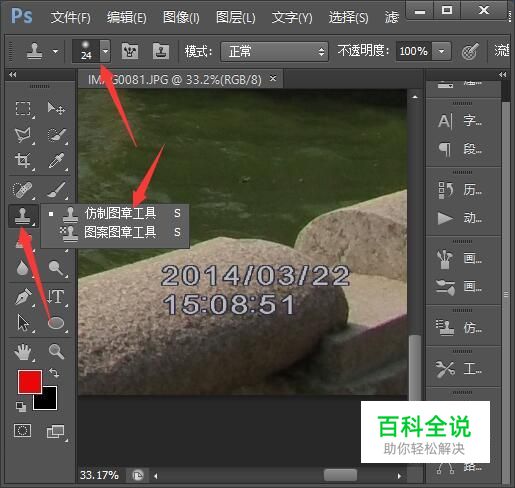Image resolution: width=515 pixels, height=488 pixels.
Task: Open the Brush (画) panel with brush cup icon
Action: 460,259
